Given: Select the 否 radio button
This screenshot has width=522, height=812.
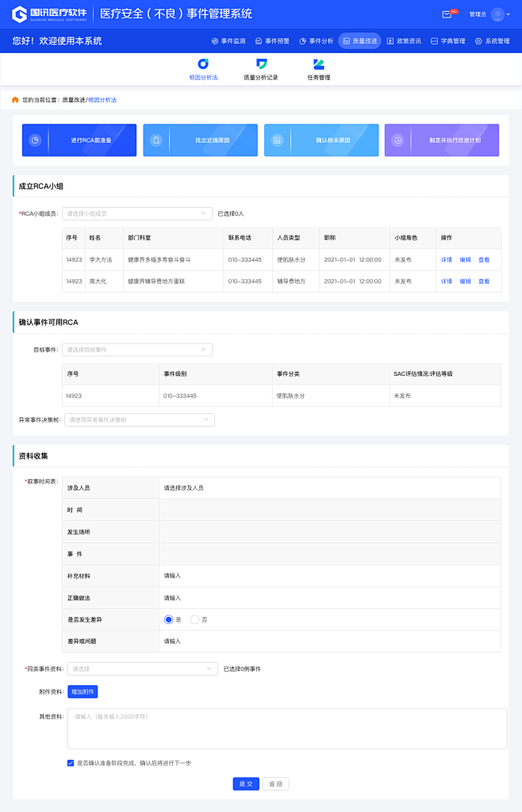Looking at the screenshot, I should (x=195, y=619).
